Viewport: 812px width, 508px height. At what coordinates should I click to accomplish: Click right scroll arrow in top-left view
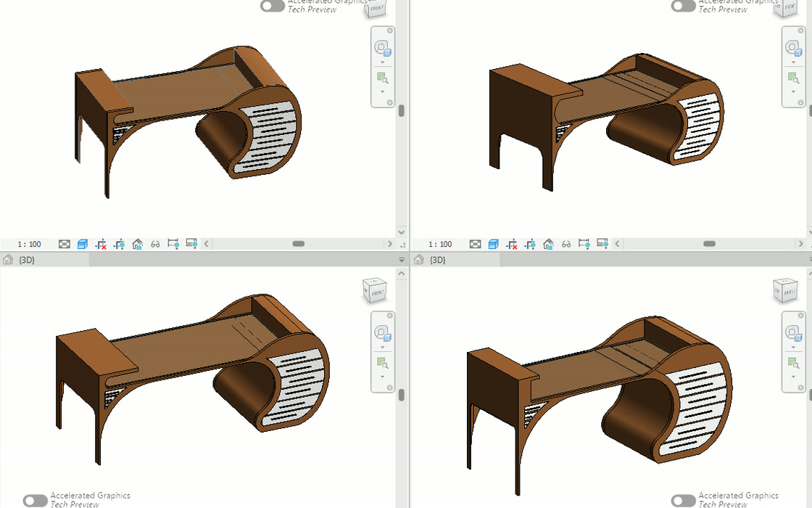click(x=390, y=244)
